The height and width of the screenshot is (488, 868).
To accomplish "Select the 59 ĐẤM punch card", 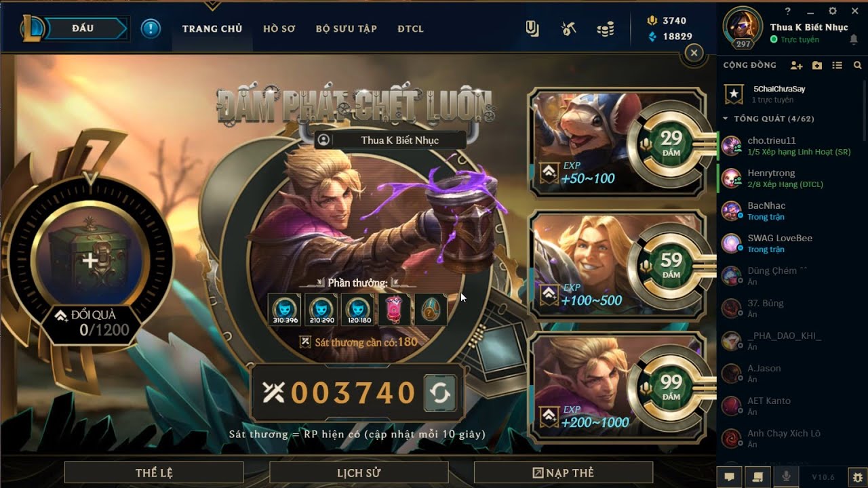I will click(x=620, y=265).
